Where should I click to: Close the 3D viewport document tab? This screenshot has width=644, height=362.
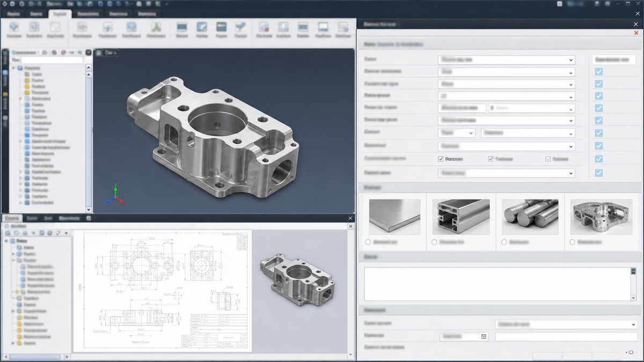tap(116, 53)
